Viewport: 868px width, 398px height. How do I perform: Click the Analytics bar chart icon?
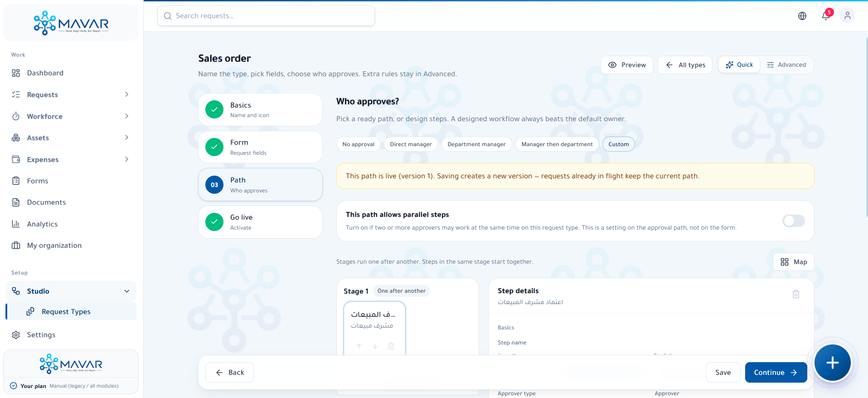click(16, 224)
